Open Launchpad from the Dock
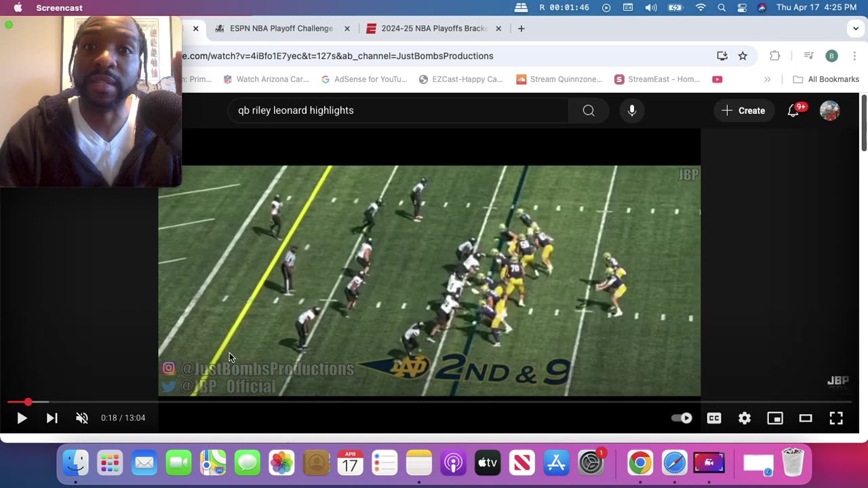The height and width of the screenshot is (488, 868). 110,464
